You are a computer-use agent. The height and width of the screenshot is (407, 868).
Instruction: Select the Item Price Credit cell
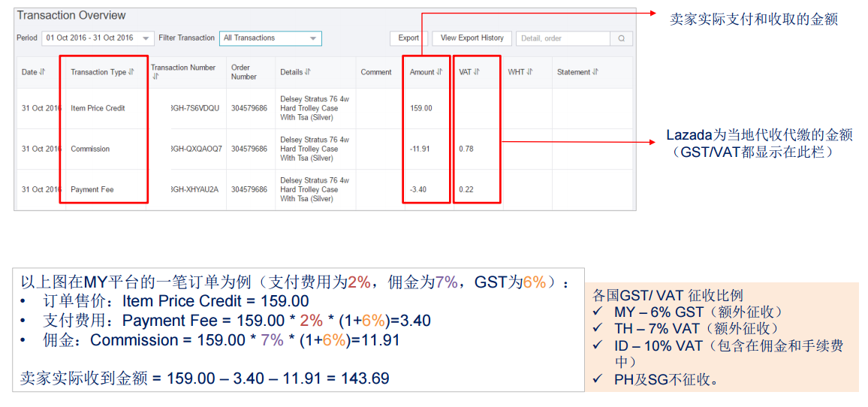pos(98,109)
